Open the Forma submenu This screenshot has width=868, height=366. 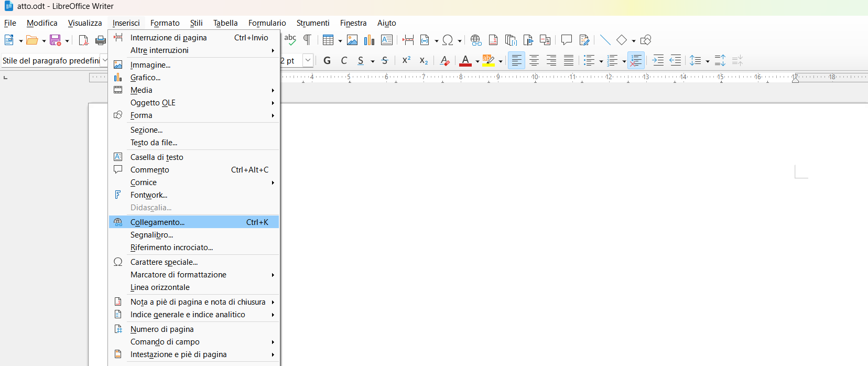(x=194, y=115)
